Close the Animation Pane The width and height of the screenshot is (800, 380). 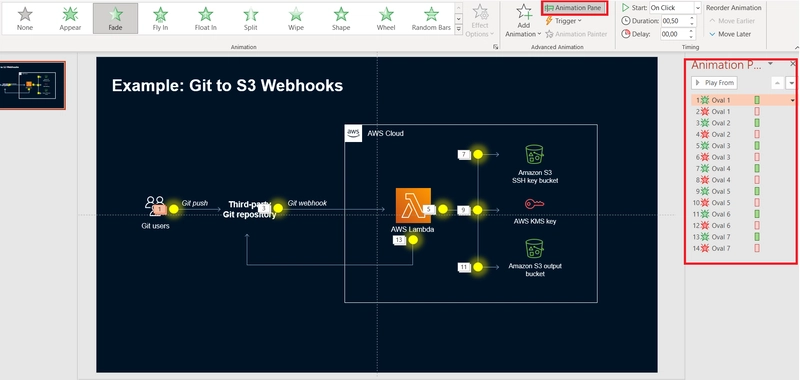click(792, 64)
